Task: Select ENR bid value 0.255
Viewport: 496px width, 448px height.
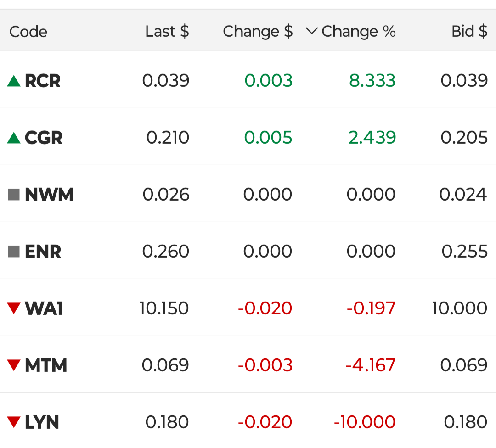Action: click(464, 252)
